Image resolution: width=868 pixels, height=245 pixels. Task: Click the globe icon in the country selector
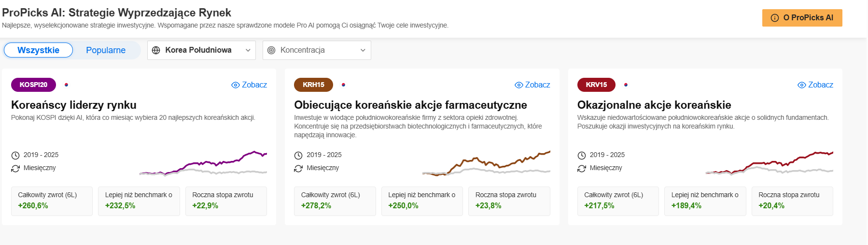(x=156, y=50)
